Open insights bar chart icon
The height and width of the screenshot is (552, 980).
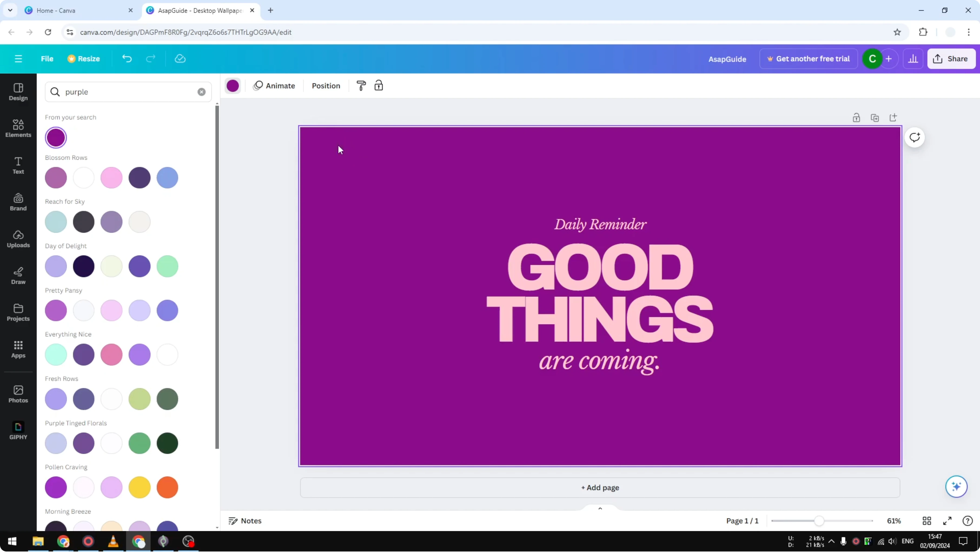click(x=913, y=59)
